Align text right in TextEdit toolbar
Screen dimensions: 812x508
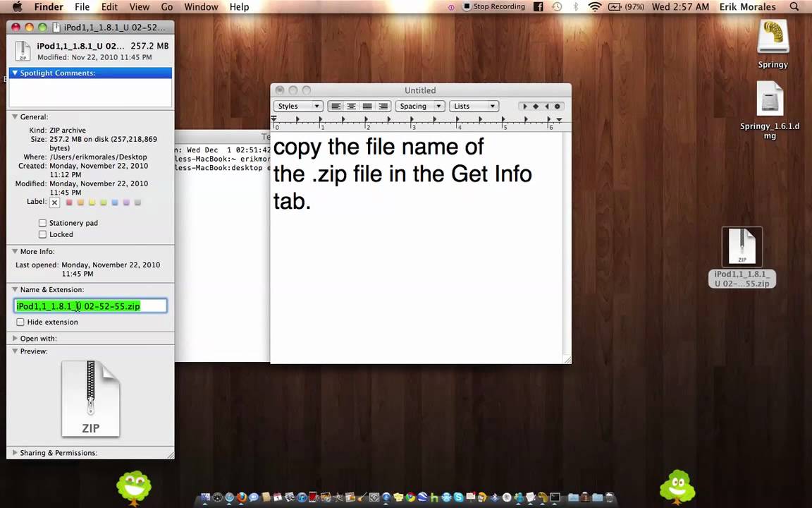point(383,107)
